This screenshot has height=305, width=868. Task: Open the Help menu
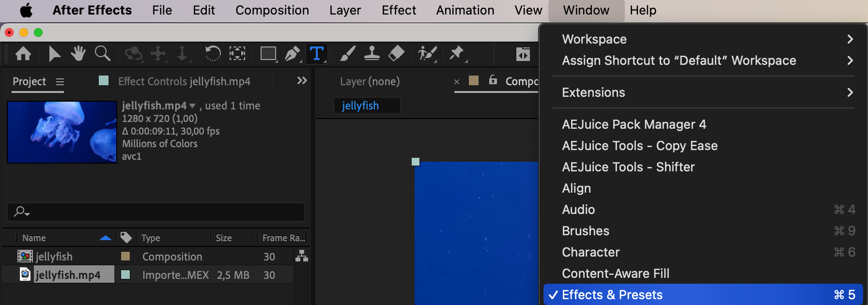[643, 10]
